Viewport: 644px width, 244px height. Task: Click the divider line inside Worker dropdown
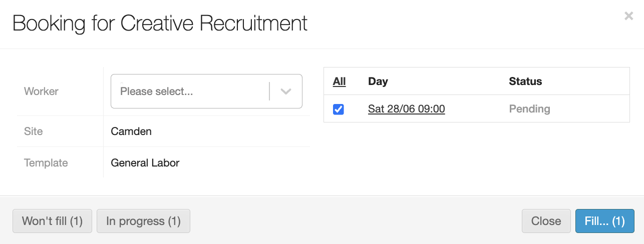tap(269, 91)
